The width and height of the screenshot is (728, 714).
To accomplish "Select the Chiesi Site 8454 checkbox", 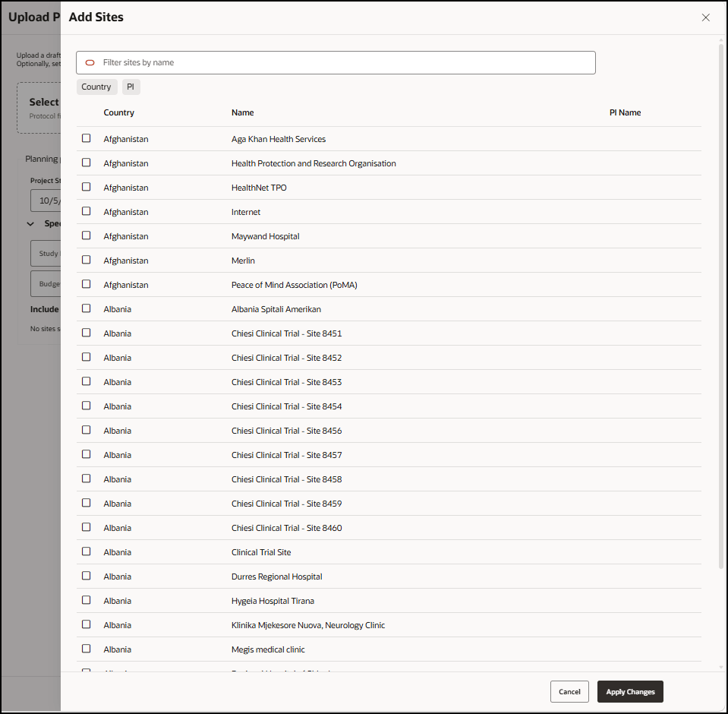I will [87, 406].
